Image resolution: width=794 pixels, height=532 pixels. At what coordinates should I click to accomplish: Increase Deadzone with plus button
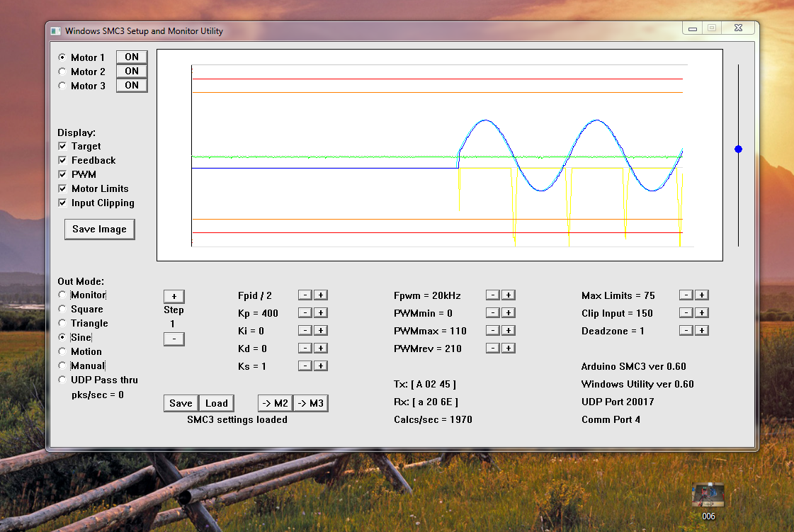pos(701,331)
